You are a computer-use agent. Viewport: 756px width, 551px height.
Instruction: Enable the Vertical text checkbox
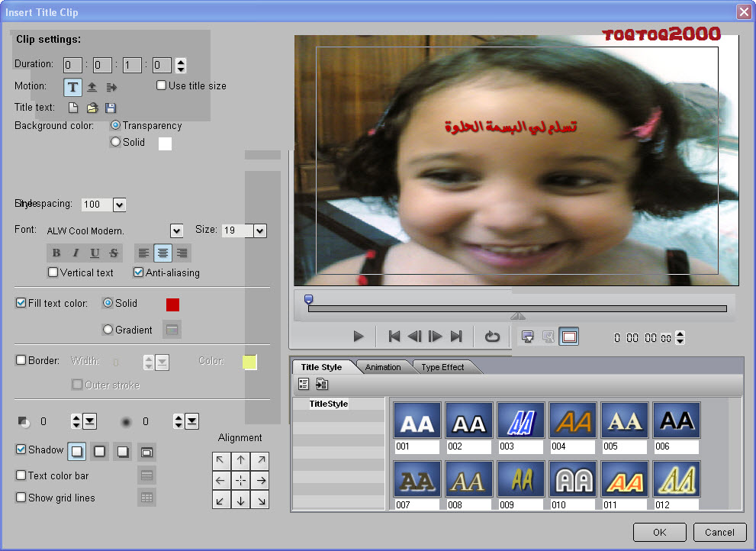[53, 272]
